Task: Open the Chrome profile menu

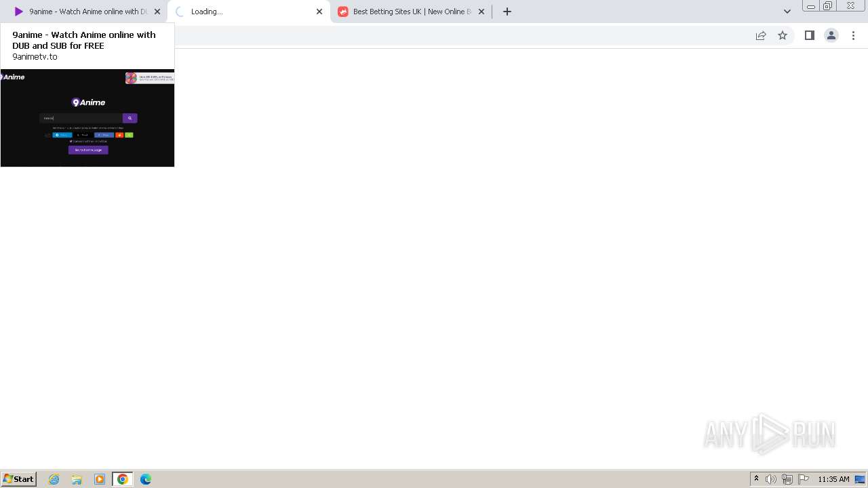Action: pyautogui.click(x=831, y=35)
